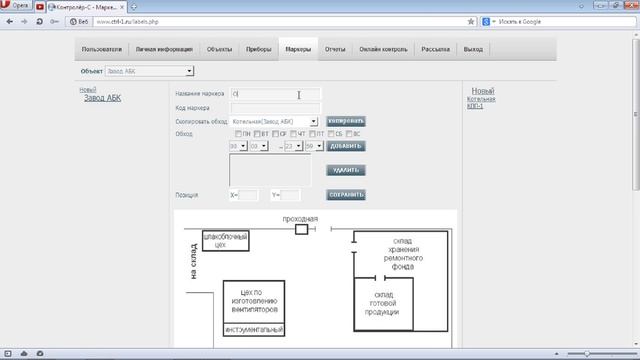640x360 pixels.
Task: Open the Приборы menu tab
Action: (x=258, y=49)
